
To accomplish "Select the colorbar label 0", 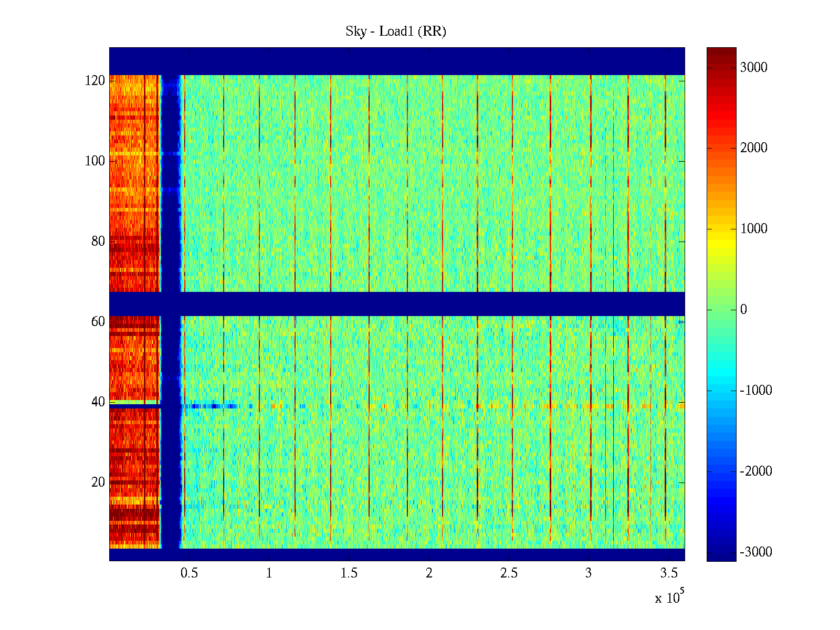I will click(x=743, y=310).
